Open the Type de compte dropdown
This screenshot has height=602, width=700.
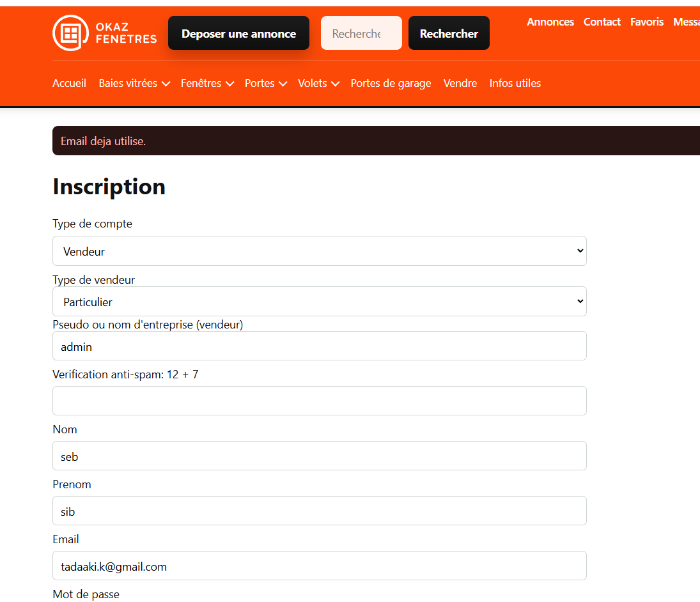click(x=320, y=251)
